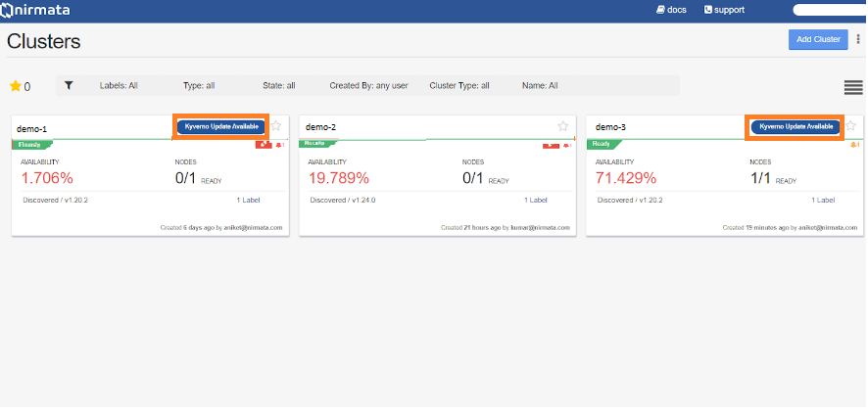Screen dimensions: 868x411
Task: Click the demo-3 created 19 minutes ago text
Action: (790, 228)
